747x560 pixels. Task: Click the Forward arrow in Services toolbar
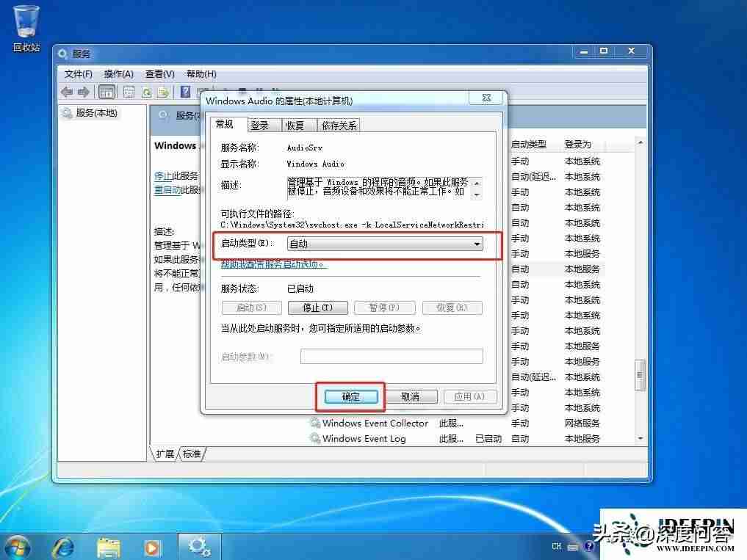(84, 92)
